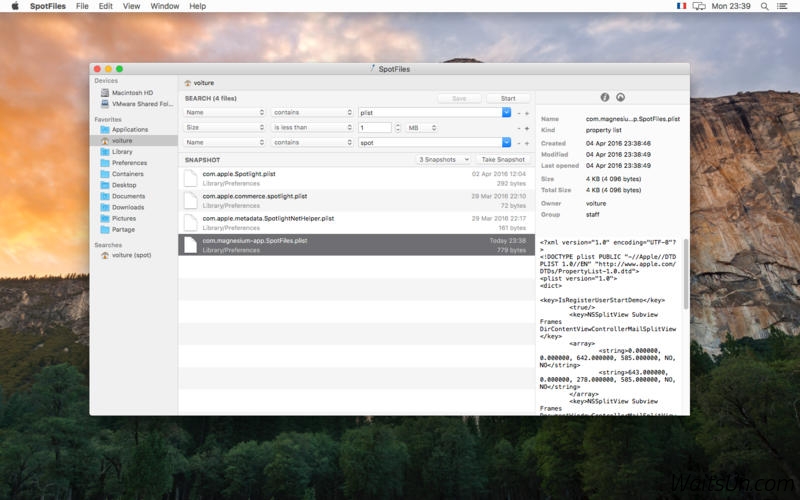Click the Mon 23:39 clock
This screenshot has width=800, height=500.
point(731,6)
